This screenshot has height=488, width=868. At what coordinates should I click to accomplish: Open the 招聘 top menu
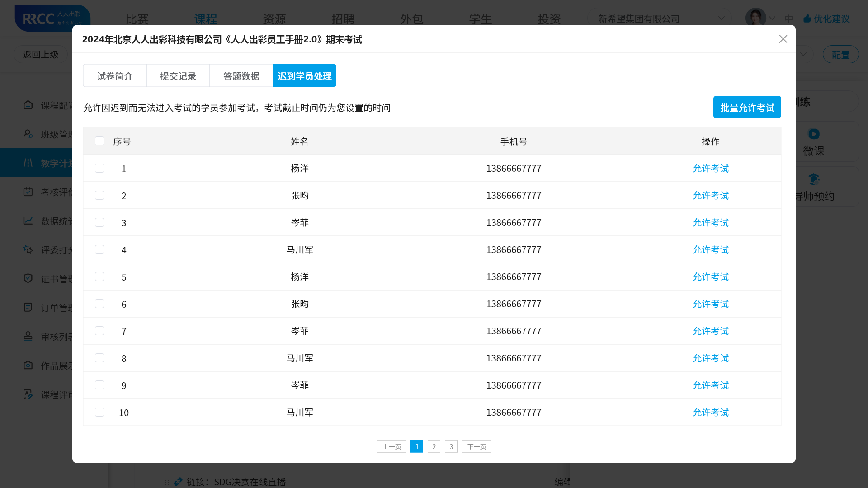click(x=343, y=19)
